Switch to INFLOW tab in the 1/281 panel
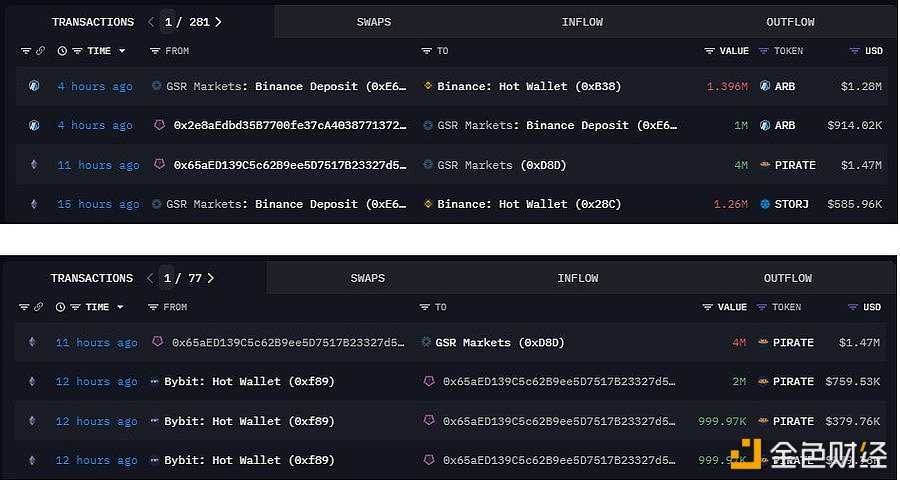Screen dimensions: 900x482 582,22
